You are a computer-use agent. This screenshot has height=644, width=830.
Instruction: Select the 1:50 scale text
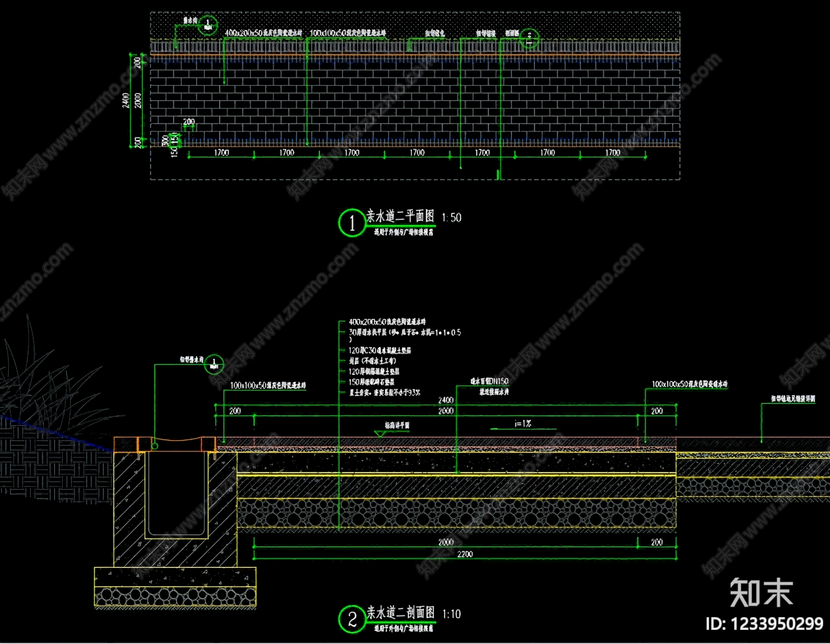click(x=451, y=218)
